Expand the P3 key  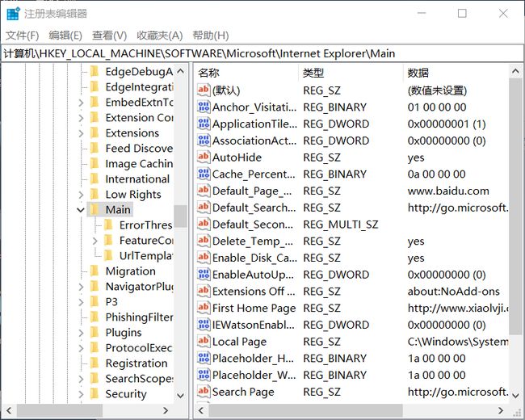click(81, 302)
